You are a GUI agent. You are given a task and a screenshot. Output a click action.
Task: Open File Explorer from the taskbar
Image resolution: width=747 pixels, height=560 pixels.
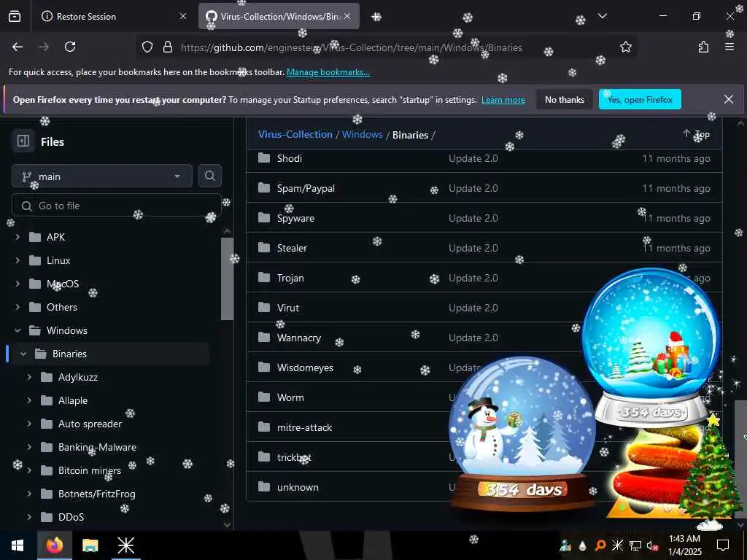point(90,545)
